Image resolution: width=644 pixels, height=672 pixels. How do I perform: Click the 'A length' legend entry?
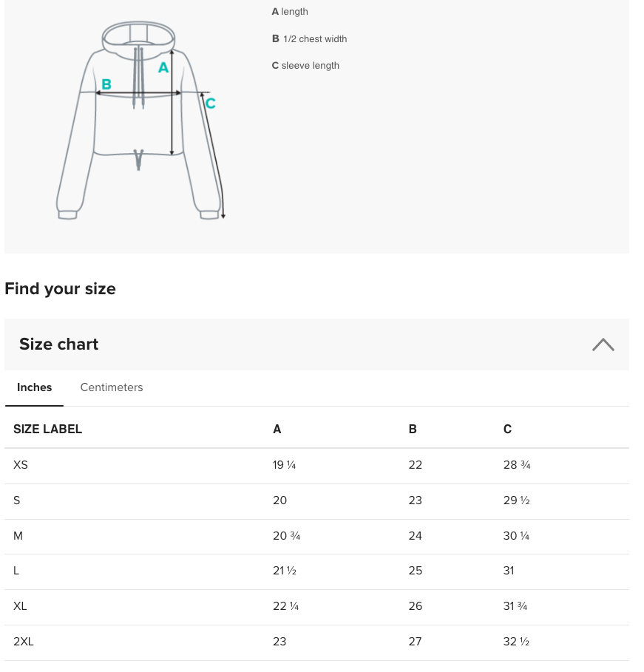point(290,12)
